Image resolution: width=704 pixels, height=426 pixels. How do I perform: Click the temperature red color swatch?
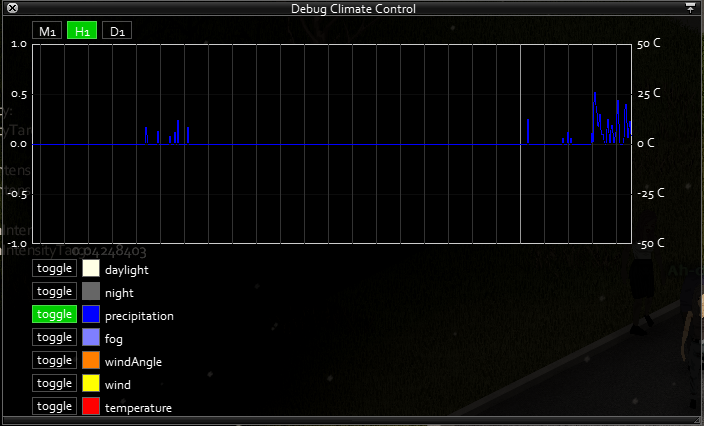[91, 406]
